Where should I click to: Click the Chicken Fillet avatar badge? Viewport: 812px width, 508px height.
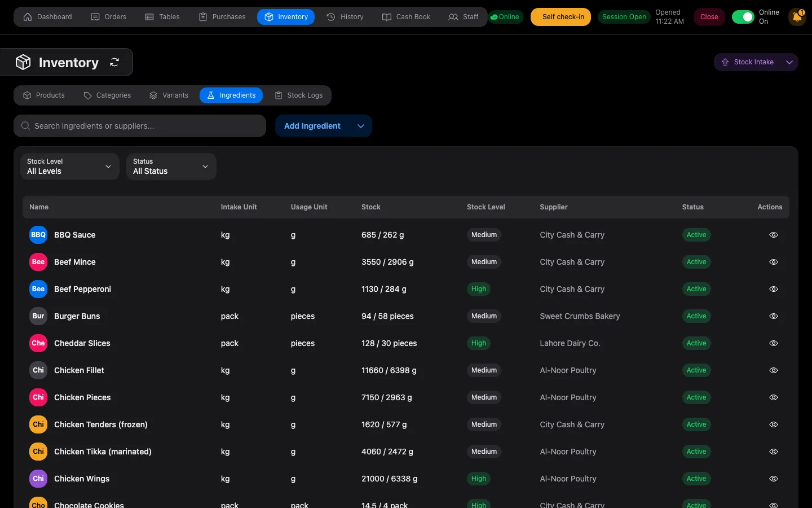click(x=38, y=370)
